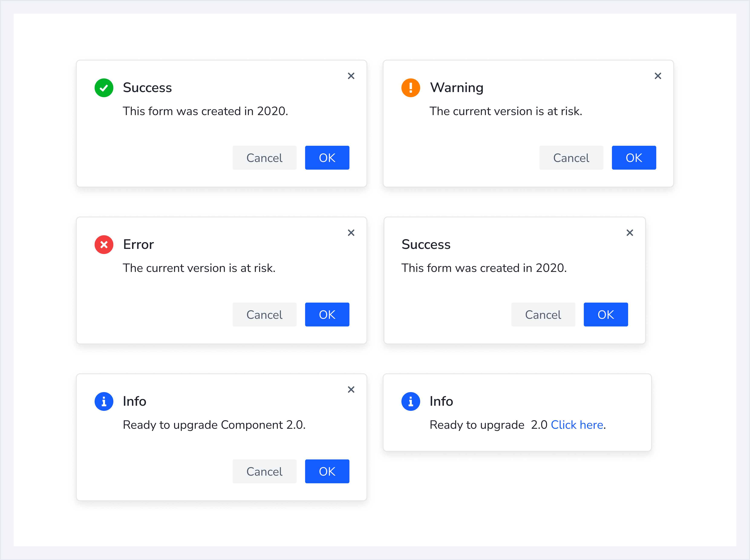Close the Info dialog with X
750x560 pixels.
tap(351, 390)
